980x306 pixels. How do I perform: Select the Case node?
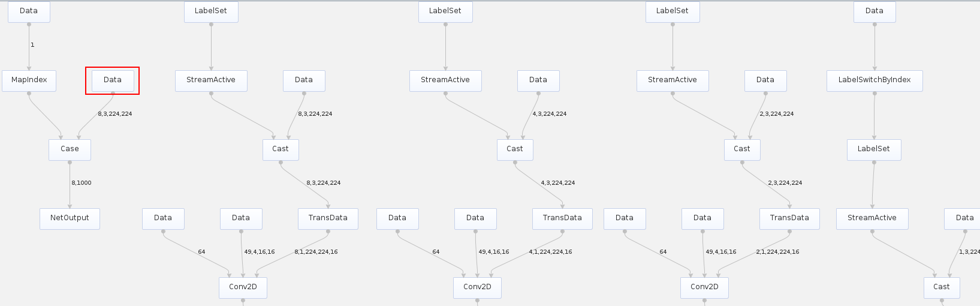(70, 149)
